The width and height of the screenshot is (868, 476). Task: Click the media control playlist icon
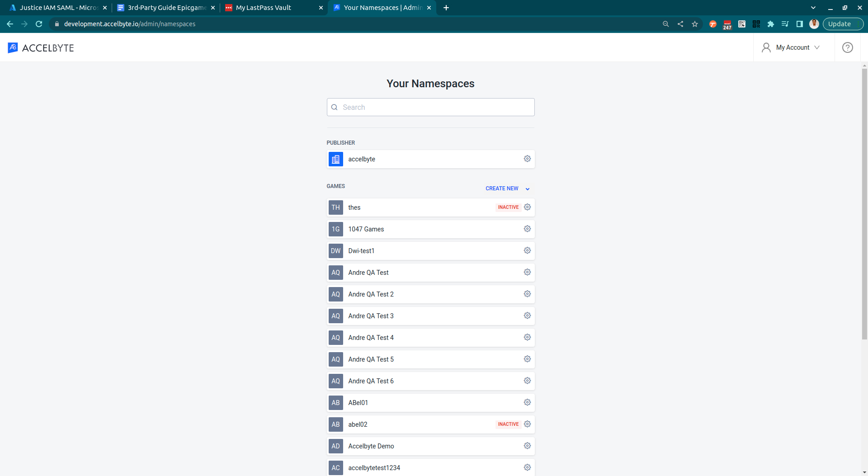tap(785, 24)
